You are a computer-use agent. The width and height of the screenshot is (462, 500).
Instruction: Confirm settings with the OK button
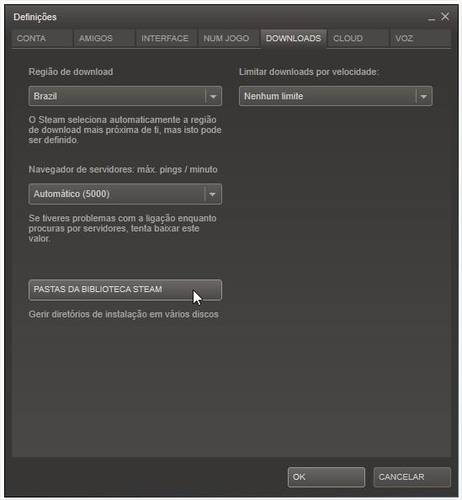click(x=326, y=477)
